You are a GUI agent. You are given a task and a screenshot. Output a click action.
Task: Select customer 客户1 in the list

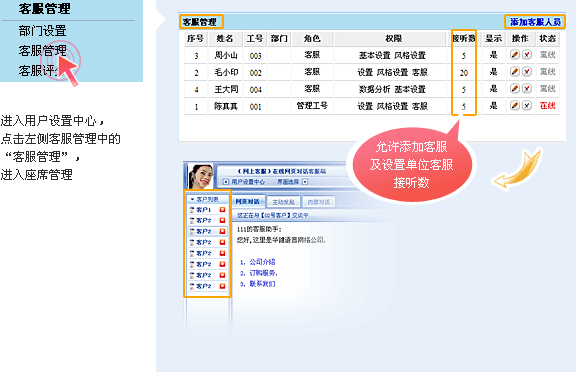coord(204,210)
